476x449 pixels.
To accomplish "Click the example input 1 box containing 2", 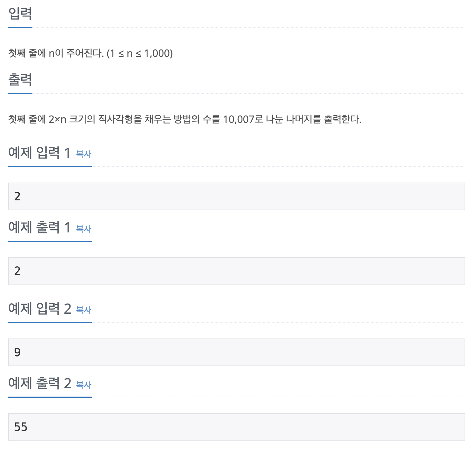I will tap(237, 196).
